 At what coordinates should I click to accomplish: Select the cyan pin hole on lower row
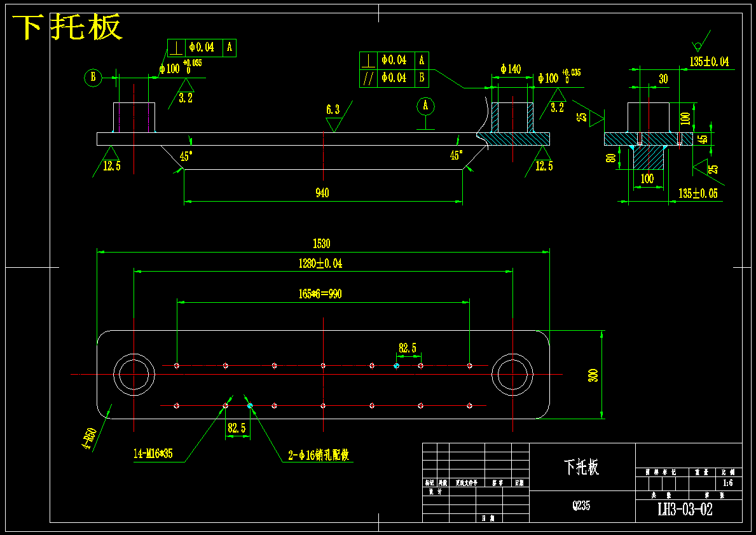(250, 406)
